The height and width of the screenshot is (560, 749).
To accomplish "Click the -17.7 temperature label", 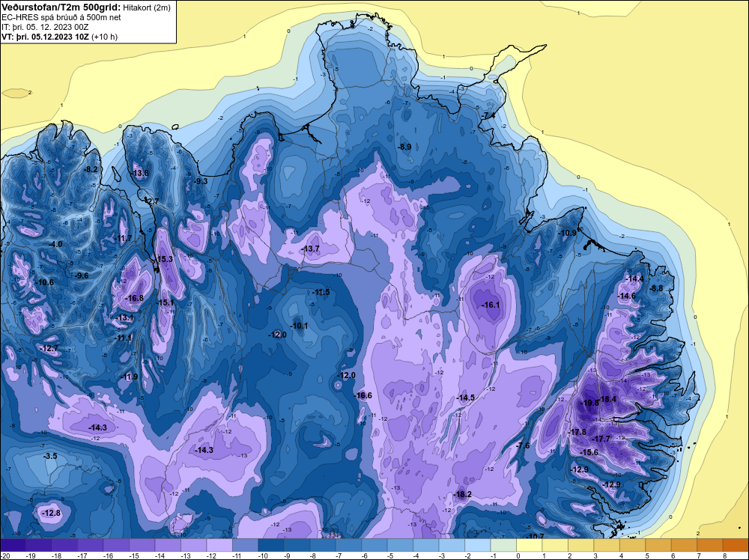I will pyautogui.click(x=601, y=439).
